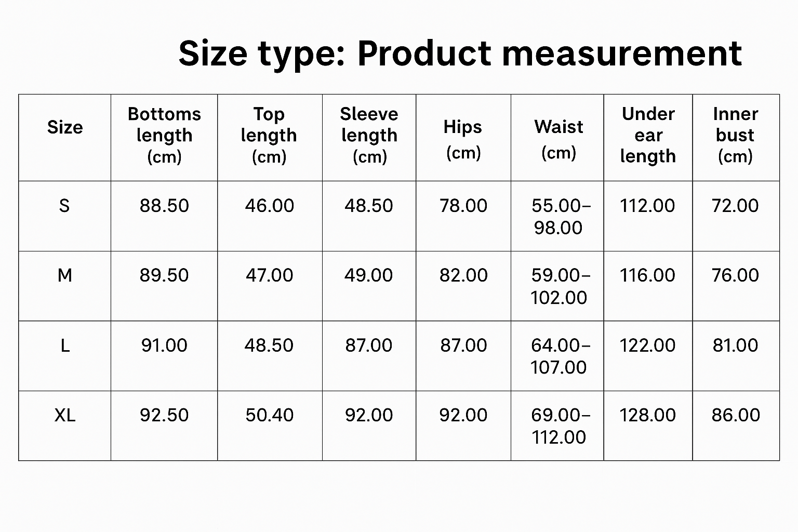
Task: Select the 55.00–98.00 waist cell
Action: pos(559,217)
